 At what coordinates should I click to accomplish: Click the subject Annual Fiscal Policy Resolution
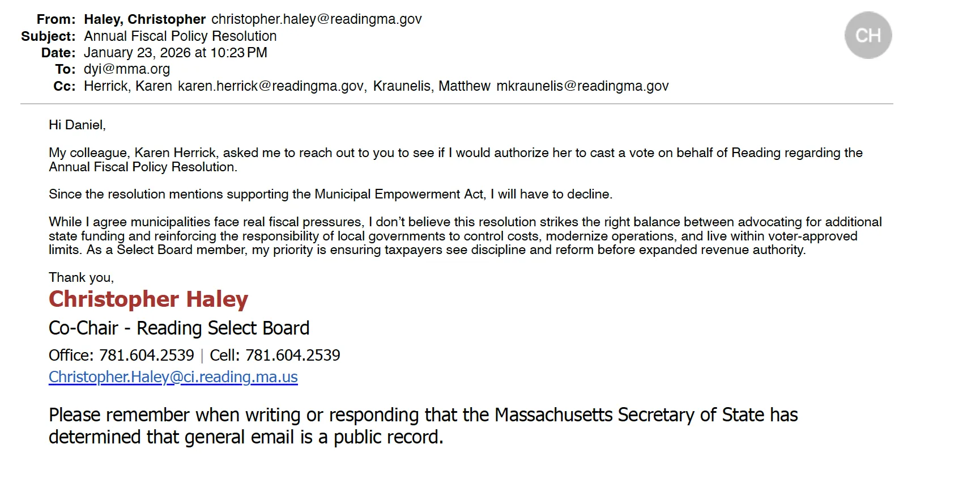[180, 36]
